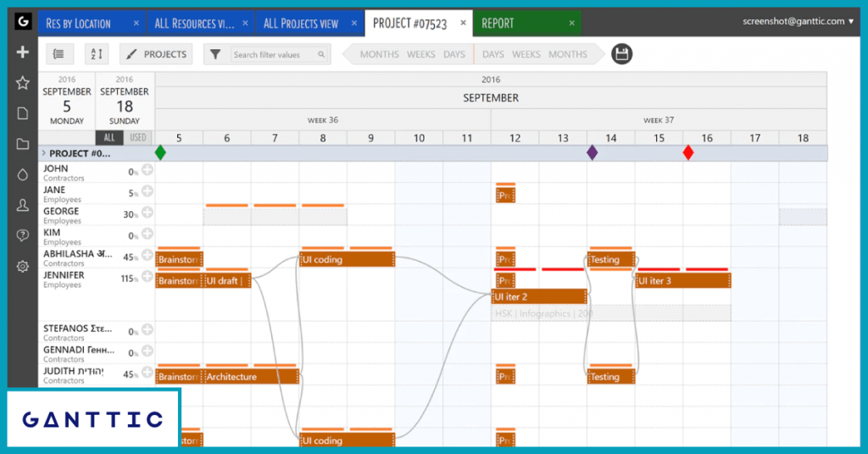Open the folder projects icon in sidebar
868x454 pixels.
coord(23,144)
